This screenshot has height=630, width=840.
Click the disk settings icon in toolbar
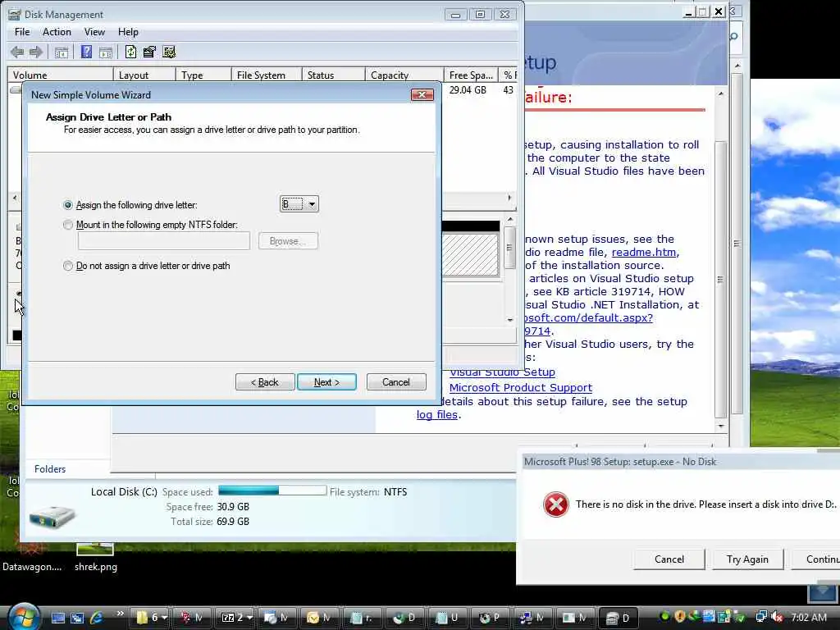[169, 52]
